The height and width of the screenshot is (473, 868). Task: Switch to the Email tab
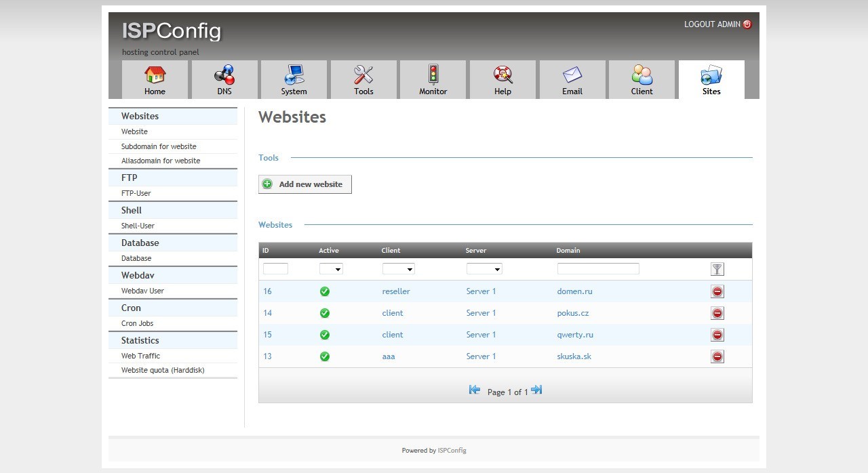[572, 80]
